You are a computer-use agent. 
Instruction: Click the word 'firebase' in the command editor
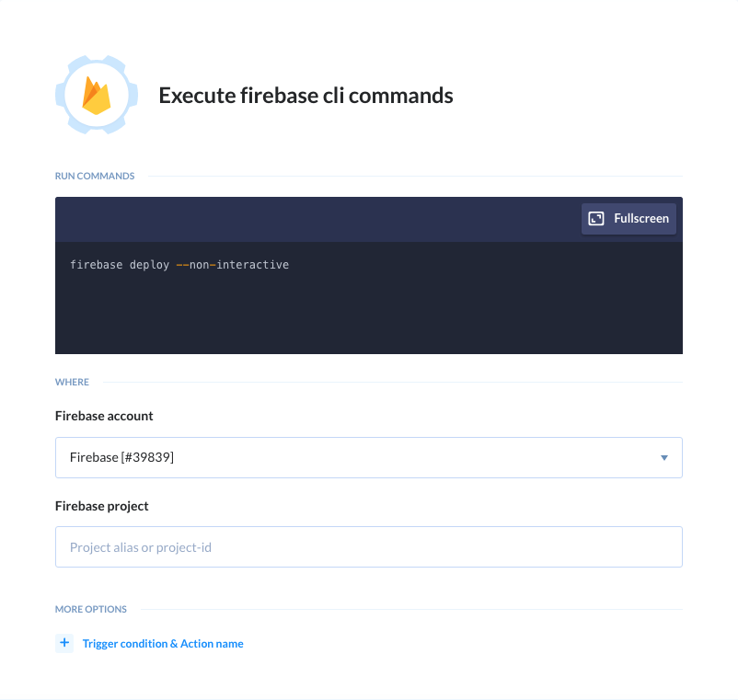(x=96, y=265)
